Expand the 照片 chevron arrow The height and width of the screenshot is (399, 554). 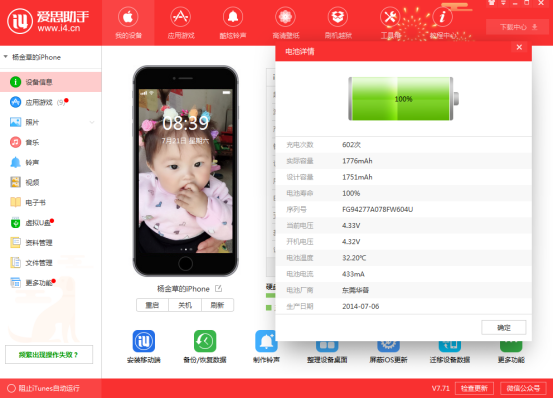[x=92, y=122]
